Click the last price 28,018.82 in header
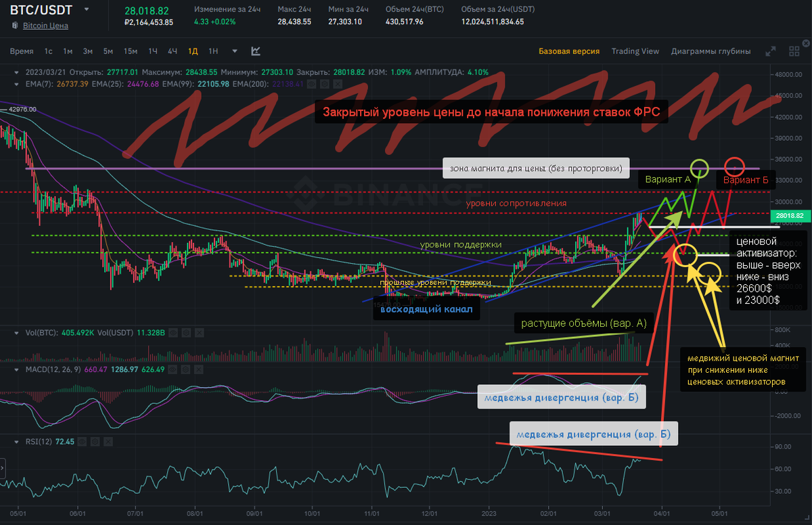Image resolution: width=812 pixels, height=525 pixels. [x=147, y=10]
